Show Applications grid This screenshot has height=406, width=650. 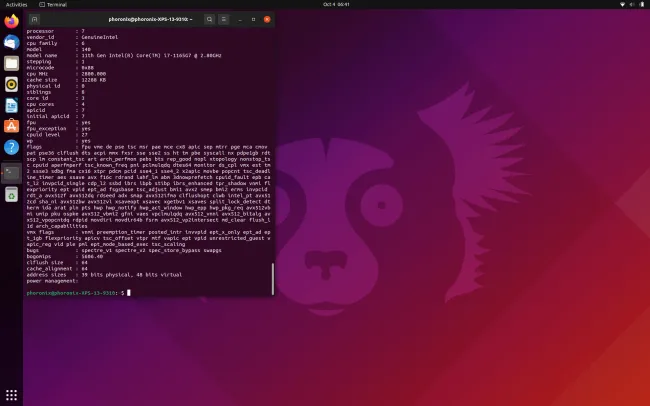(11, 395)
